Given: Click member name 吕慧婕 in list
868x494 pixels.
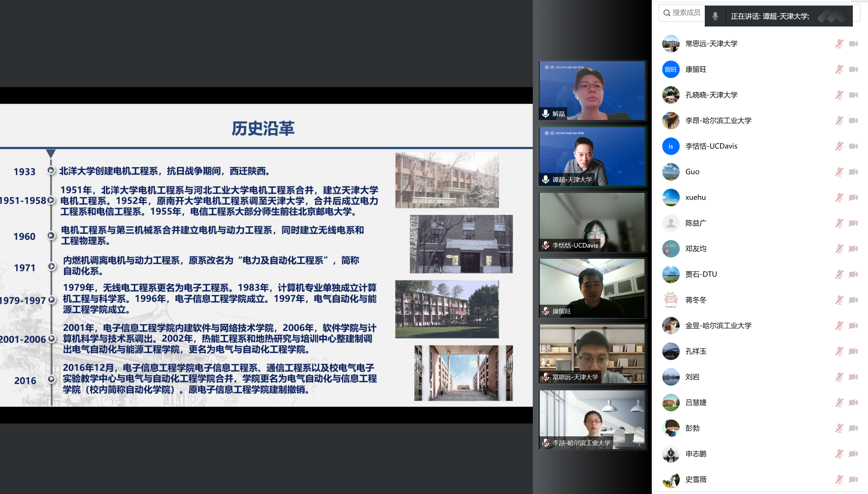Looking at the screenshot, I should (x=695, y=403).
